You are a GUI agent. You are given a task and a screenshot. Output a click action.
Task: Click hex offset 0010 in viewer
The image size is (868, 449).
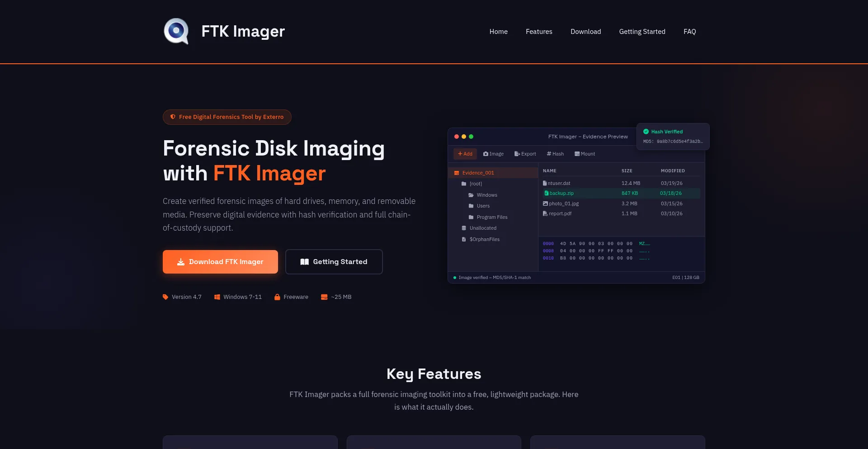548,258
